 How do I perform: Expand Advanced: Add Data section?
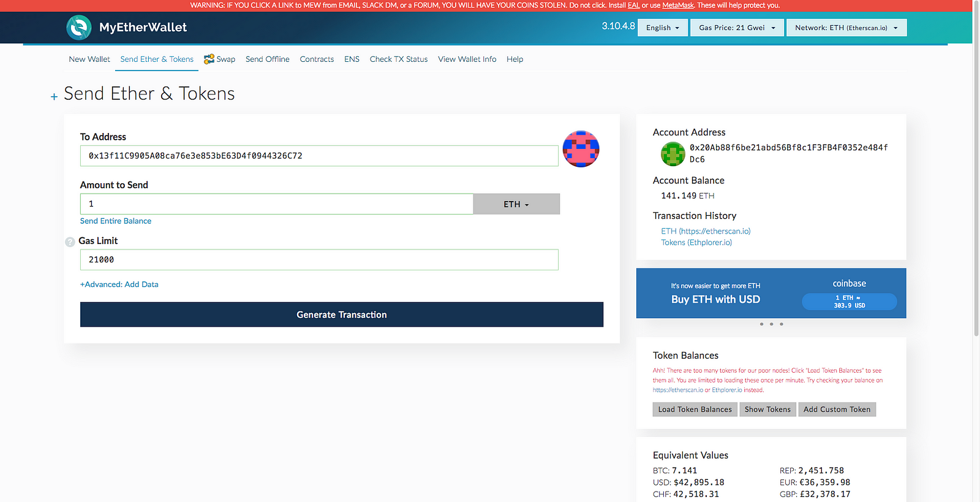(x=119, y=284)
